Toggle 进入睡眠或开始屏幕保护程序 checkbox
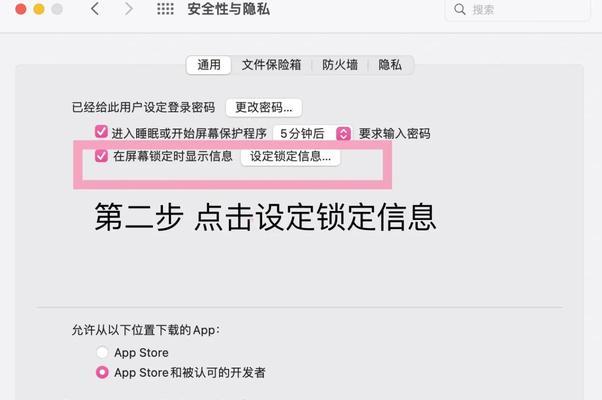602x400 pixels. [101, 132]
